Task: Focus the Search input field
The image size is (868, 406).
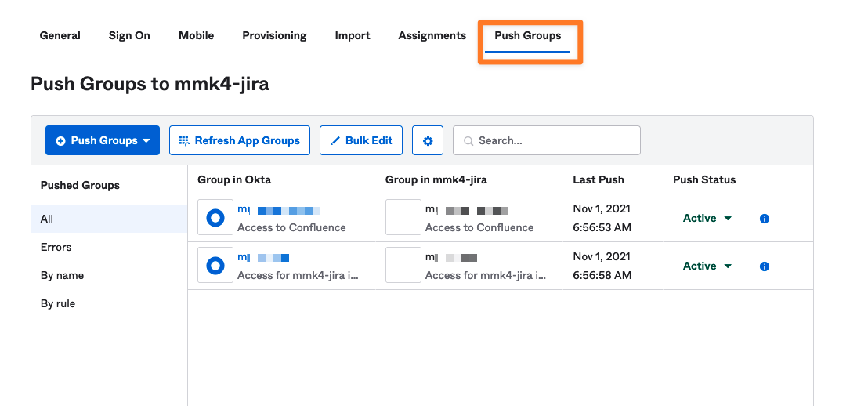Action: (546, 140)
